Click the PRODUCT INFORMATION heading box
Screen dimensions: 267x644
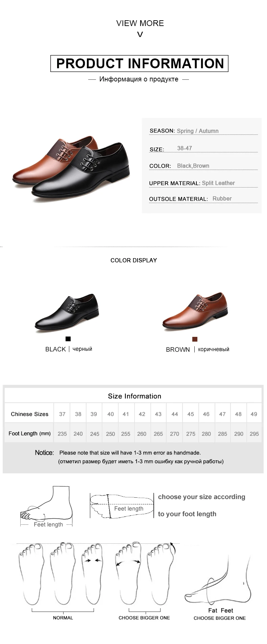(x=139, y=64)
